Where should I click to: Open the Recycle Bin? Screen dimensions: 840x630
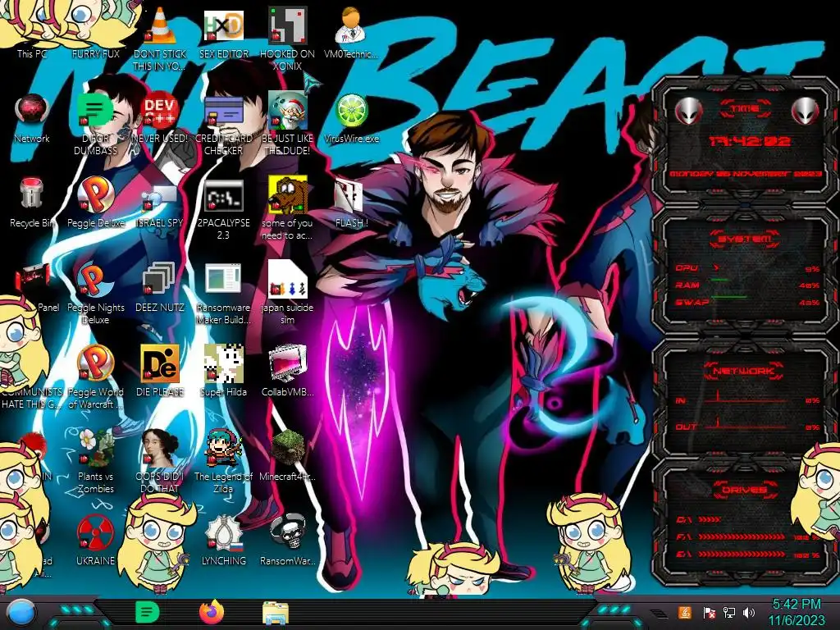(x=32, y=194)
